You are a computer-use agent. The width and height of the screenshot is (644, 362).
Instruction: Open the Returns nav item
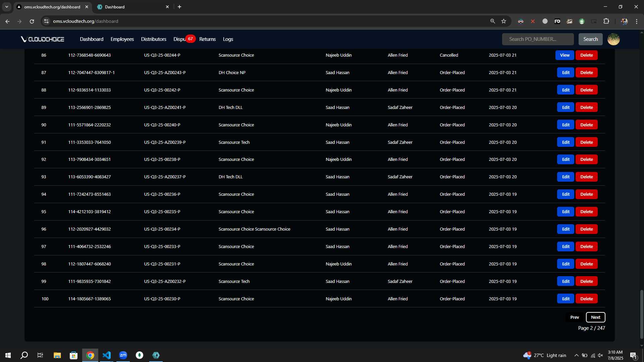point(207,39)
